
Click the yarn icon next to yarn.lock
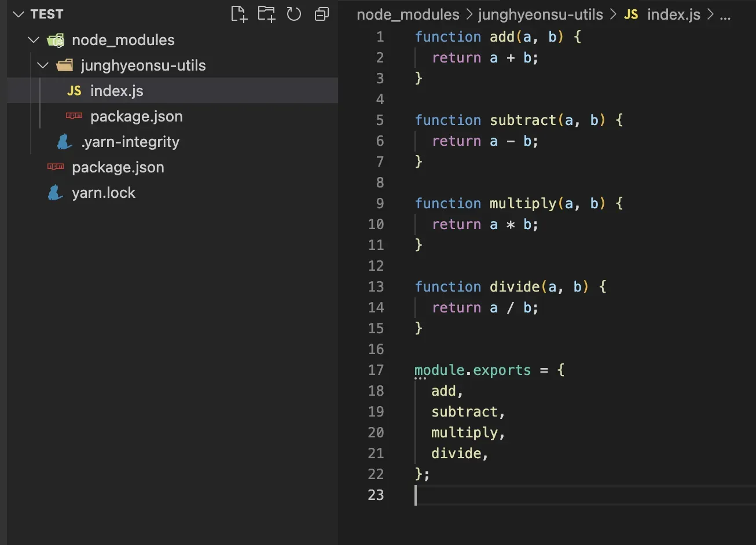[x=55, y=192]
